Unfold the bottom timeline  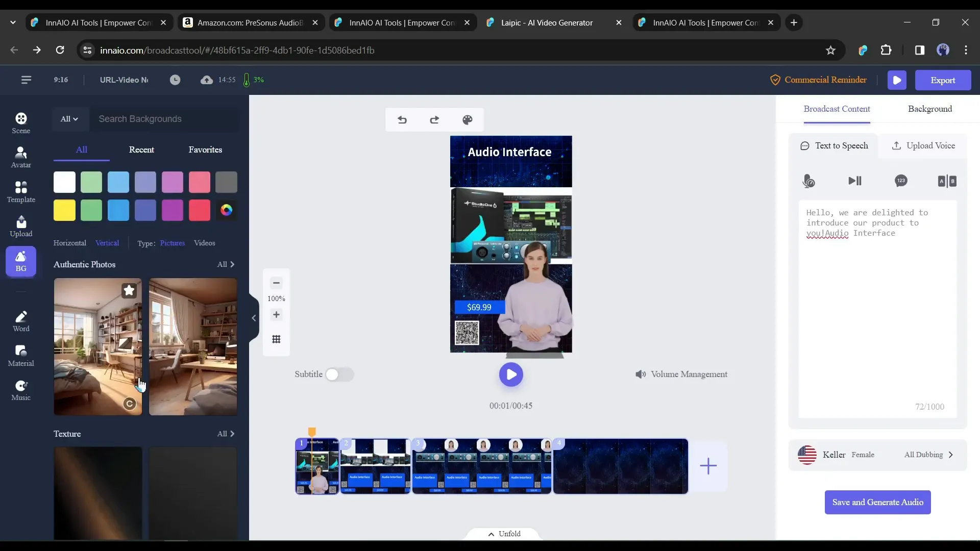[x=504, y=534]
